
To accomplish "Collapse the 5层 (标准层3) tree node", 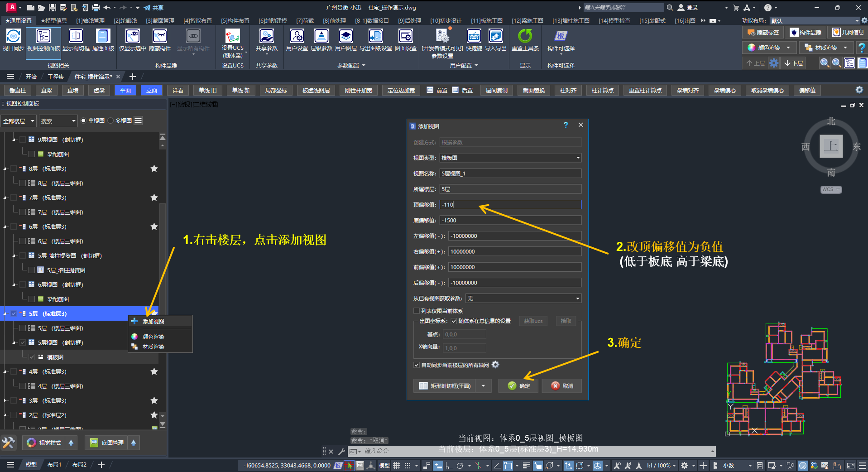I will pos(5,313).
